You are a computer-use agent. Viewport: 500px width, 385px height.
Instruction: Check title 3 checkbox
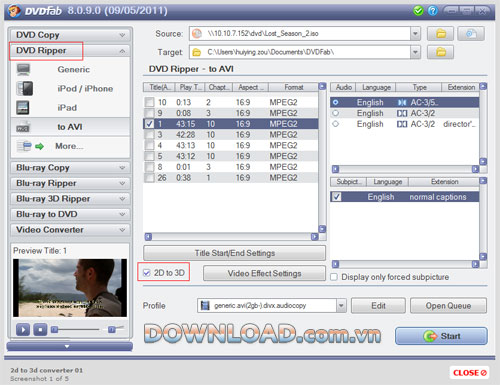[x=150, y=135]
